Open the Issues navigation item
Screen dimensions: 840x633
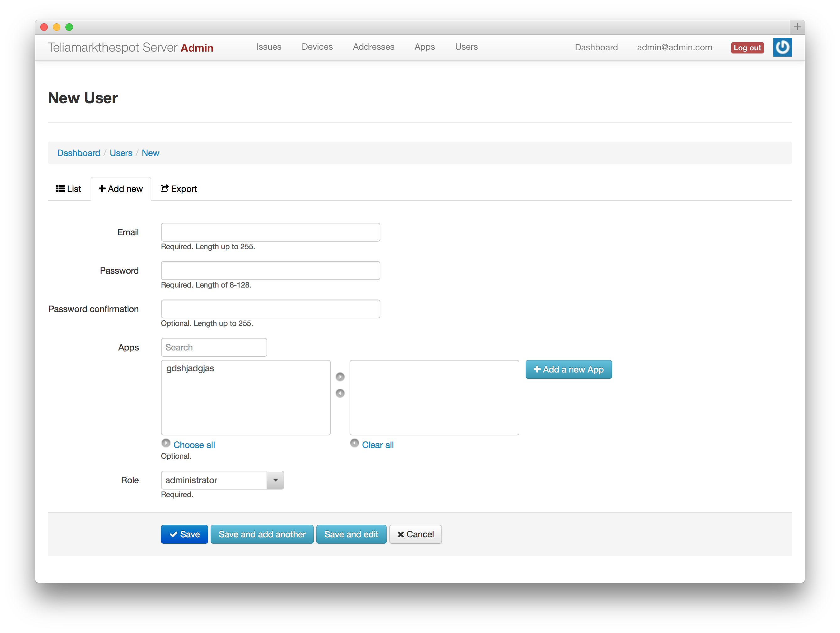(268, 47)
